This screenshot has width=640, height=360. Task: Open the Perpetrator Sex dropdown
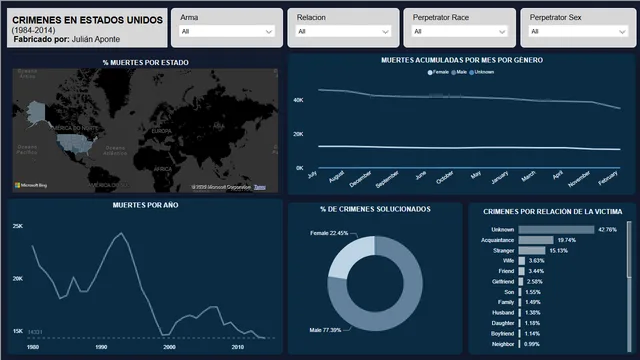[578, 31]
